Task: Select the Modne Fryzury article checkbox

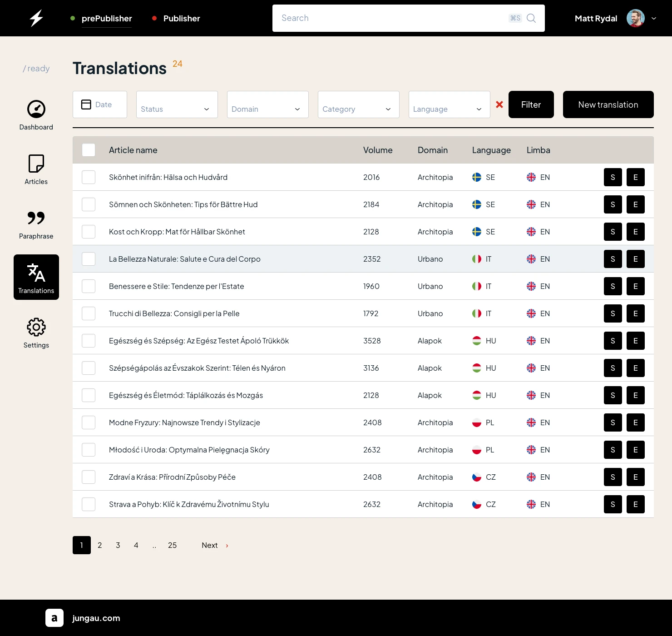Action: [x=89, y=422]
